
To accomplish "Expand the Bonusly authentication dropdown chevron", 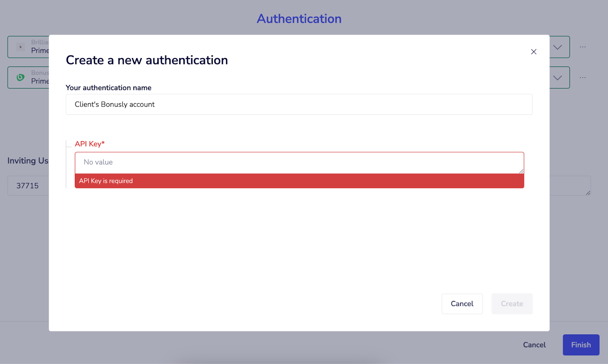I will pyautogui.click(x=557, y=78).
